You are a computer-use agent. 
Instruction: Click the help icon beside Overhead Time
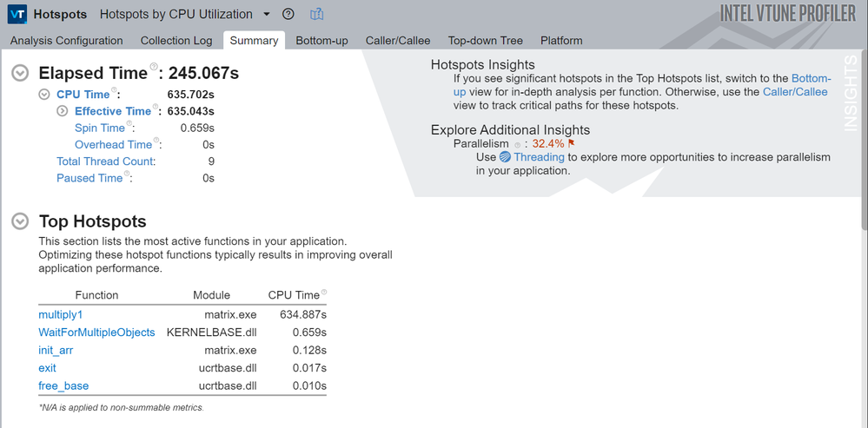(x=156, y=141)
